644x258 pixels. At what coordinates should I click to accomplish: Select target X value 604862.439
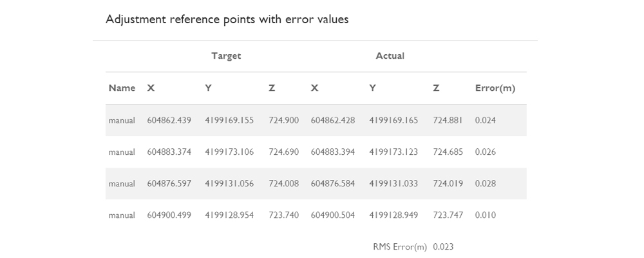point(169,120)
